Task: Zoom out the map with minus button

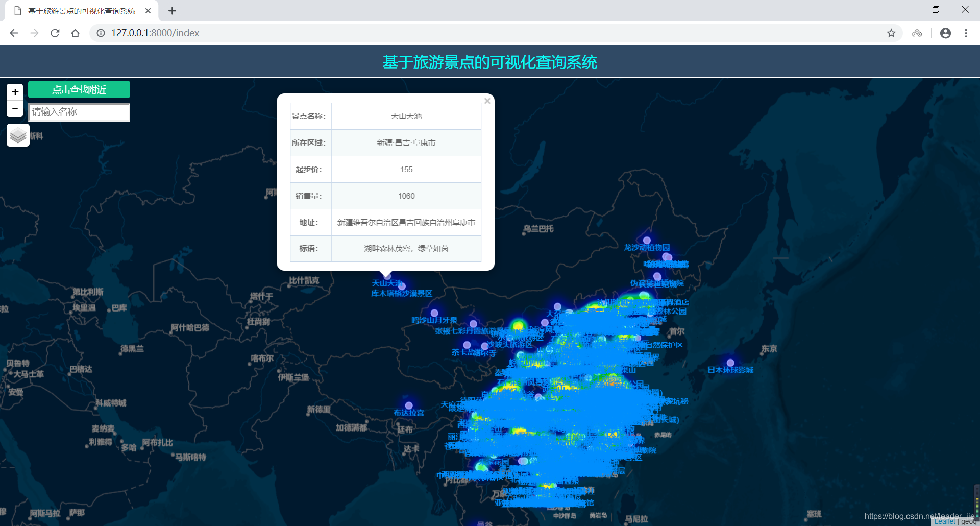Action: coord(15,108)
